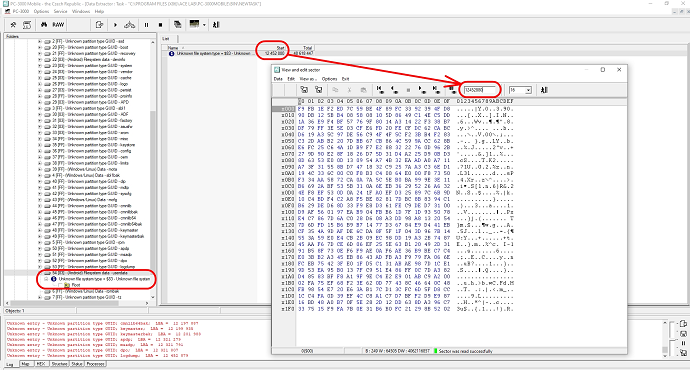Click the exit door icon in main toolbar
Screen dimensions: 690x370
216,25
